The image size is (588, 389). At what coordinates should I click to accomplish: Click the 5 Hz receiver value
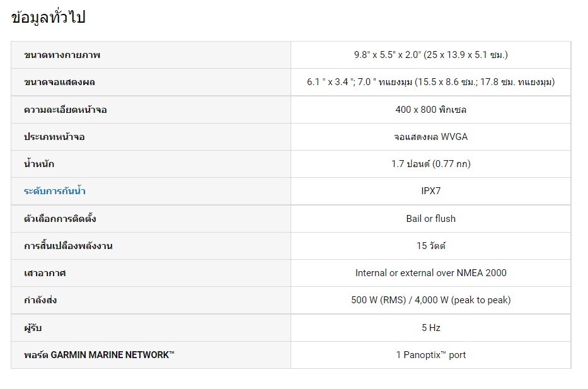click(x=431, y=327)
